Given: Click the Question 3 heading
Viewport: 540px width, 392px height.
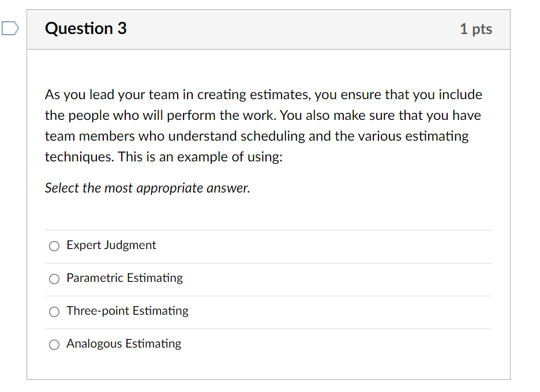Looking at the screenshot, I should [x=85, y=28].
